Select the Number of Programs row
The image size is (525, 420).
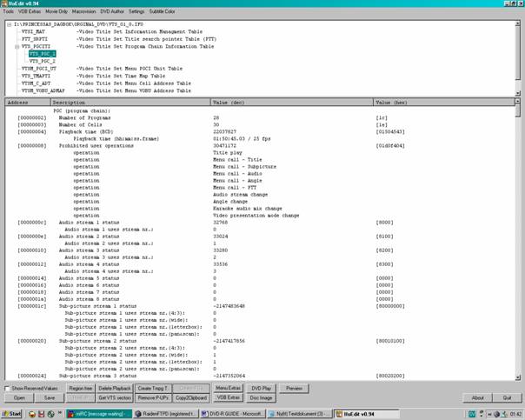[x=260, y=118]
